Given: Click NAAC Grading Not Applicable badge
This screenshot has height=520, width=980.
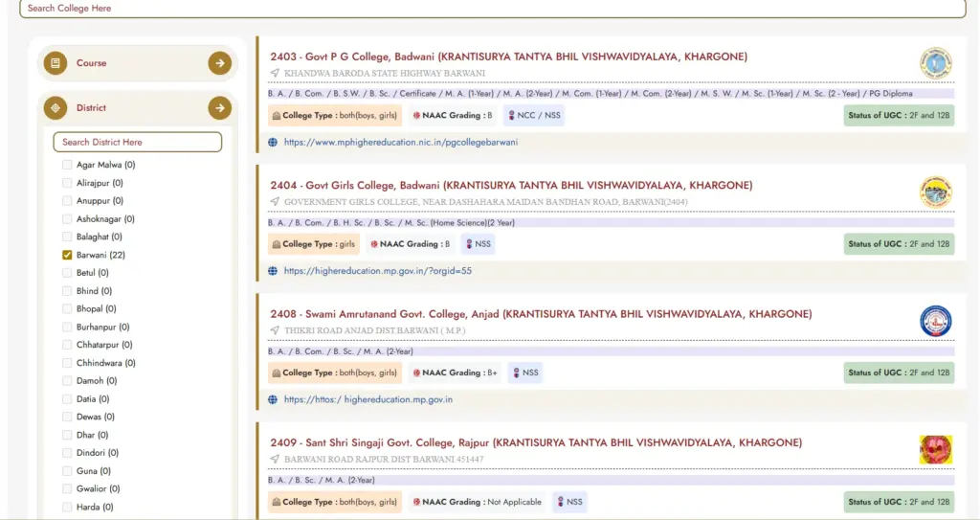Looking at the screenshot, I should 477,502.
